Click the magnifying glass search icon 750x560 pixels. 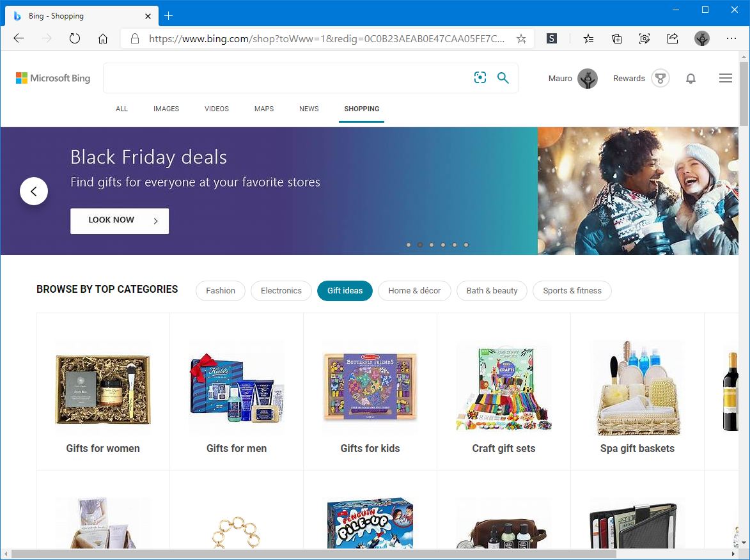point(503,78)
